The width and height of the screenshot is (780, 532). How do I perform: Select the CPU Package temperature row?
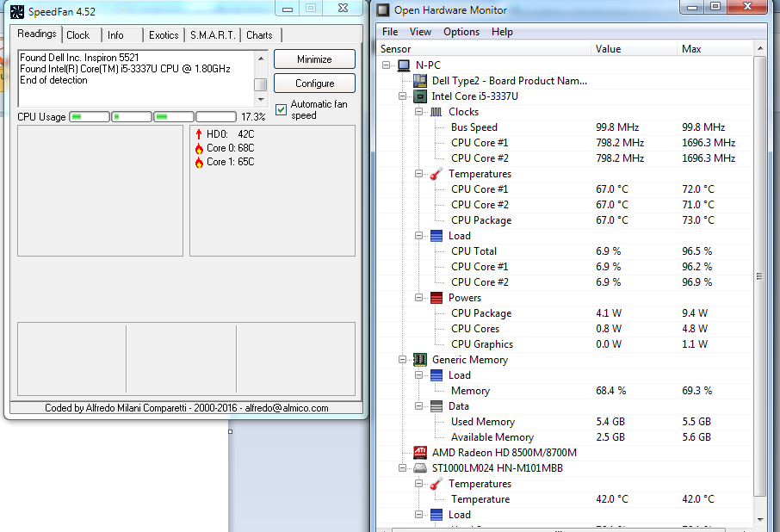[x=565, y=220]
